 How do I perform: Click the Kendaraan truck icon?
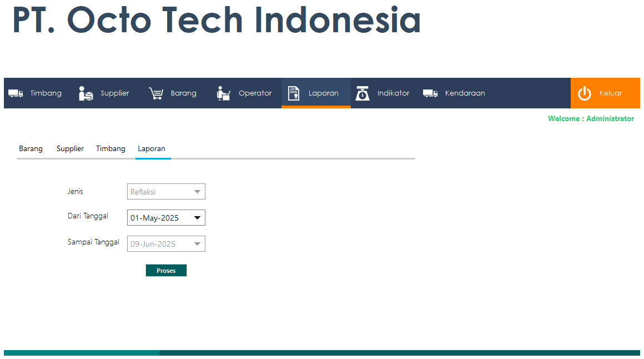pos(430,93)
